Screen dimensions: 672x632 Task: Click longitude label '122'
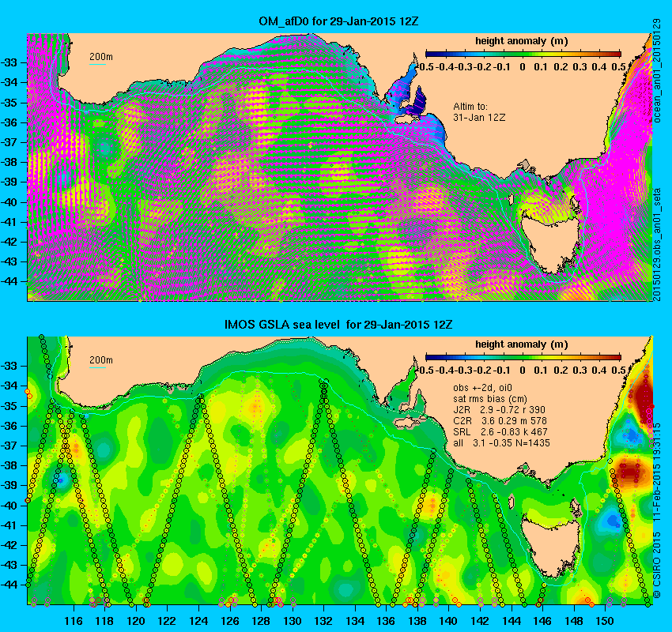pos(167,620)
